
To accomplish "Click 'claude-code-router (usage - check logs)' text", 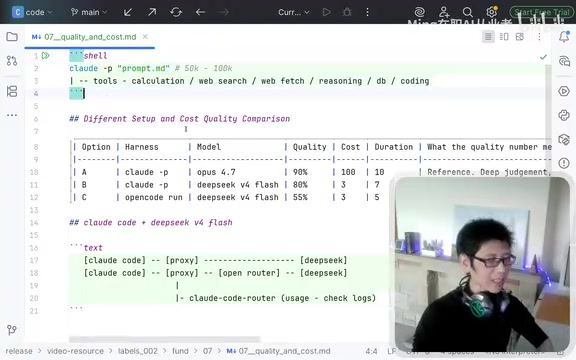I will click(282, 298).
